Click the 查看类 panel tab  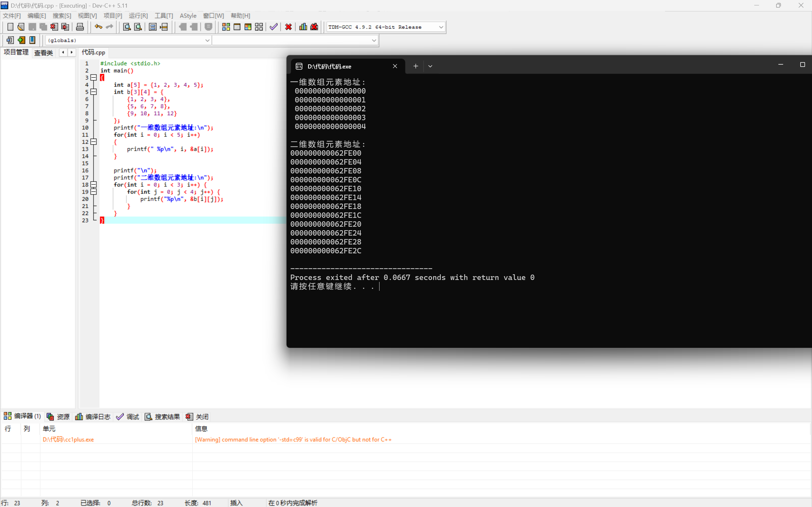point(43,53)
